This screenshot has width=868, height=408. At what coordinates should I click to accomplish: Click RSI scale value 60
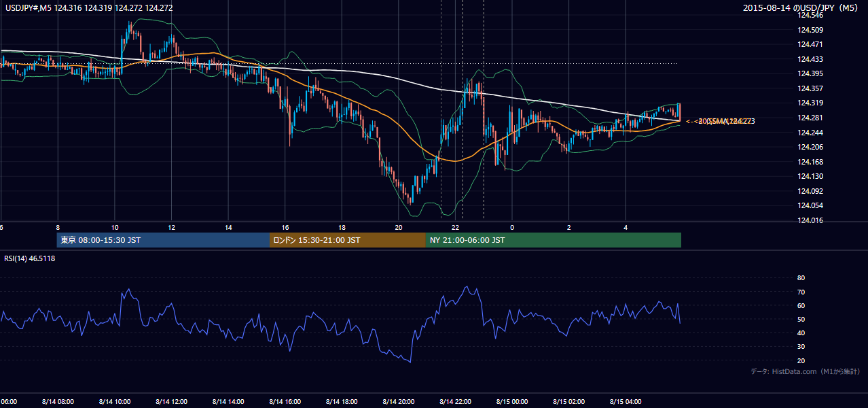[x=801, y=305]
